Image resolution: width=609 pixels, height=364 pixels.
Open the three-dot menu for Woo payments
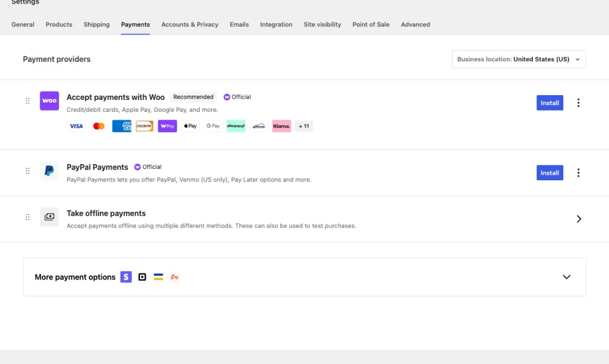pos(578,102)
